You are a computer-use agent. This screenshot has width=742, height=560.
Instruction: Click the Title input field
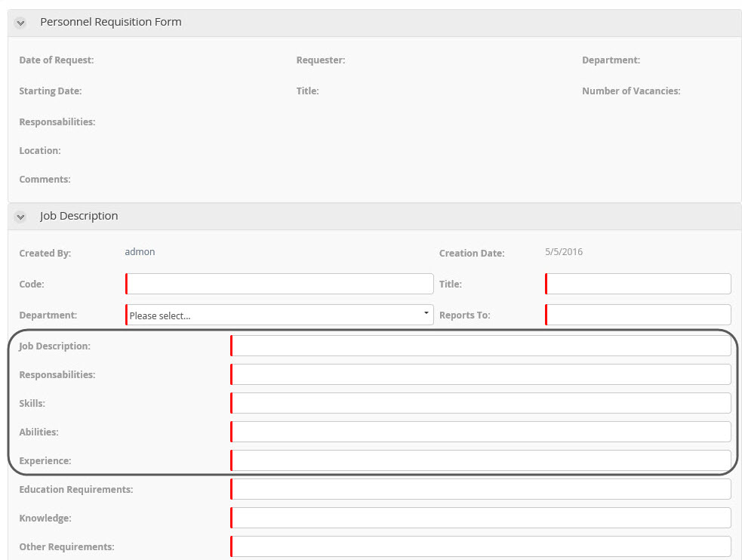638,284
